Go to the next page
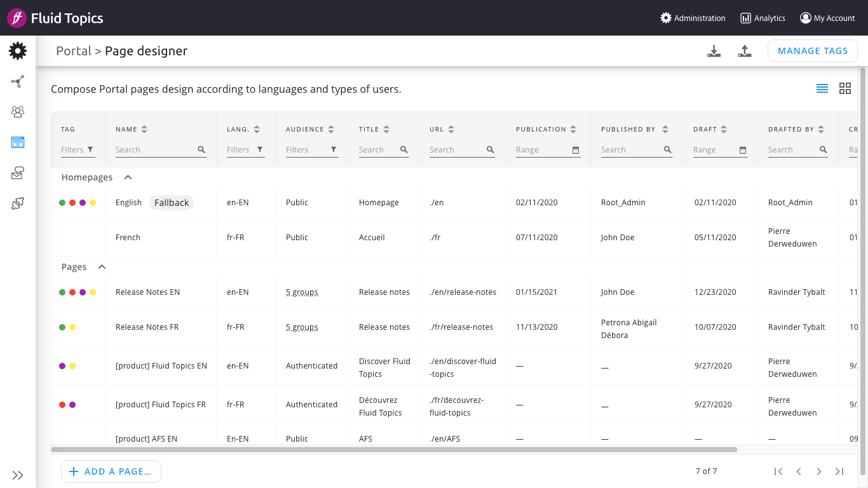868x488 pixels. pos(819,471)
